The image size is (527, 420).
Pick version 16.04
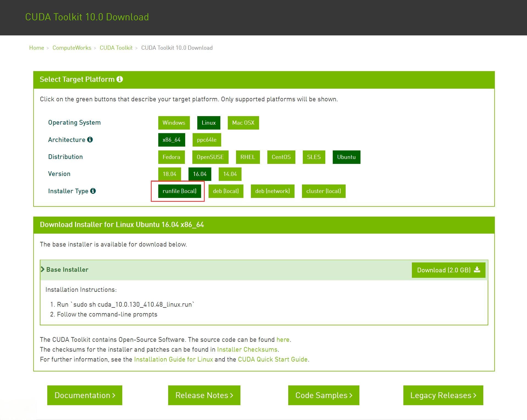[x=200, y=174]
